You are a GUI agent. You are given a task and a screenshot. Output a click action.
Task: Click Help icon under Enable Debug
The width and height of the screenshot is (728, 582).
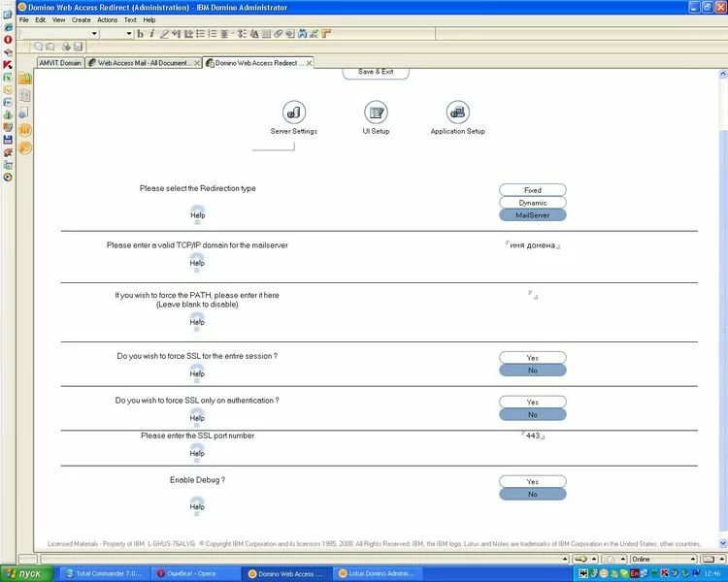pos(197,505)
